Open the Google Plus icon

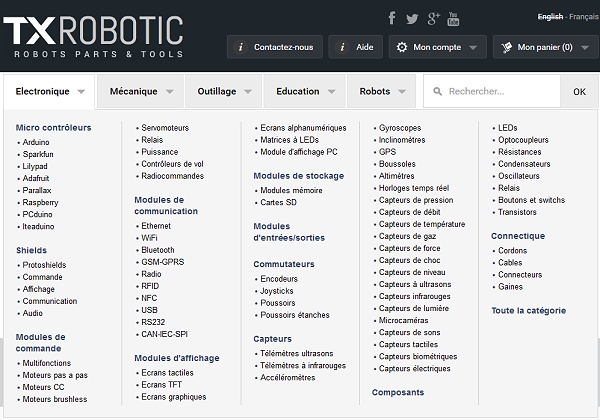coord(433,18)
